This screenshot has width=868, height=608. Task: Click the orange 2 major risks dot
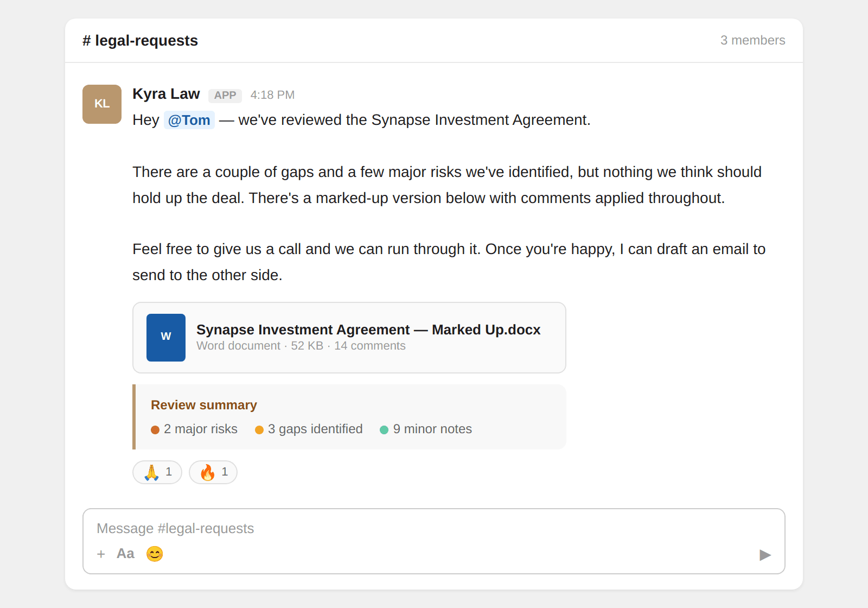(x=155, y=430)
